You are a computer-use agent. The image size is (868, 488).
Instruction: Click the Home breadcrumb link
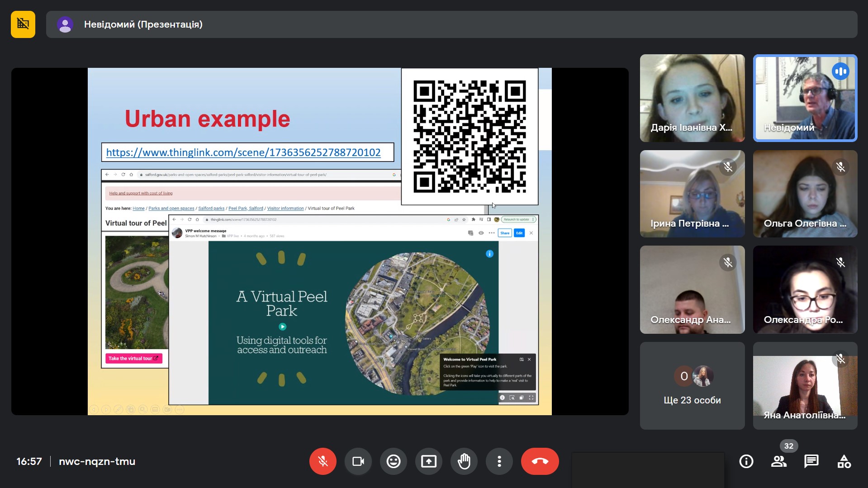click(x=138, y=208)
